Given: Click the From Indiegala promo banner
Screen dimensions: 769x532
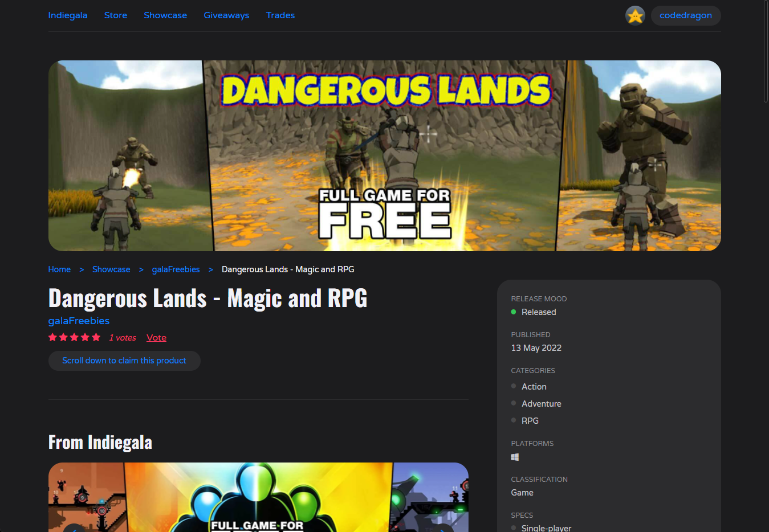Looking at the screenshot, I should coord(258,497).
